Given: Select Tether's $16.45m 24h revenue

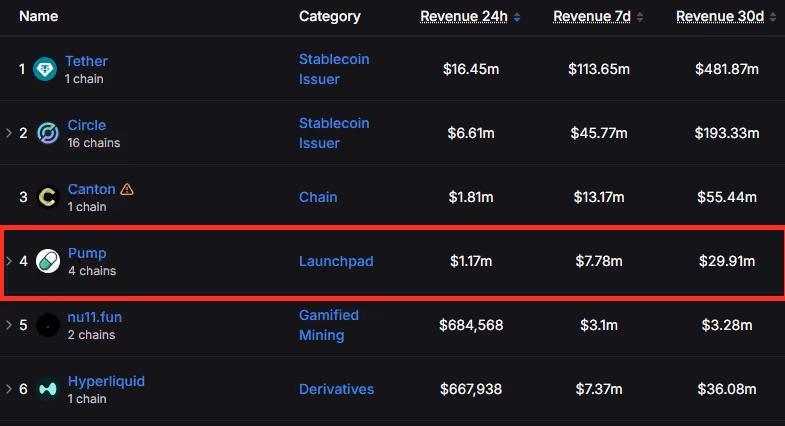Looking at the screenshot, I should 471,69.
